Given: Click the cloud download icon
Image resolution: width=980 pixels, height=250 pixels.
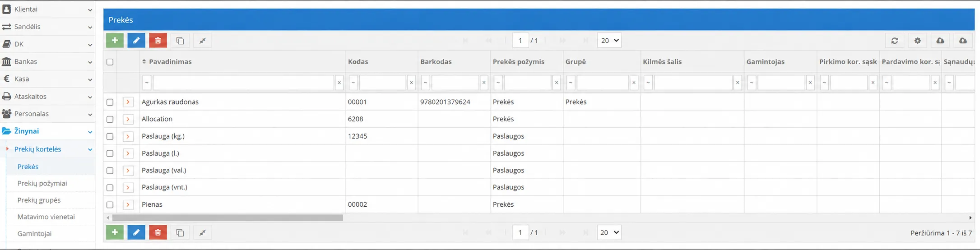Looking at the screenshot, I should point(940,41).
